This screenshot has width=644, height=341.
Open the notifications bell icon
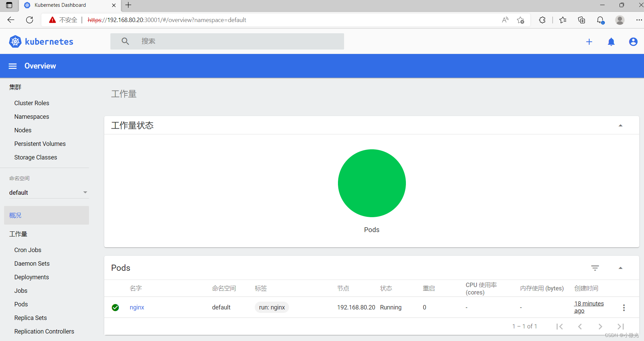coord(611,41)
